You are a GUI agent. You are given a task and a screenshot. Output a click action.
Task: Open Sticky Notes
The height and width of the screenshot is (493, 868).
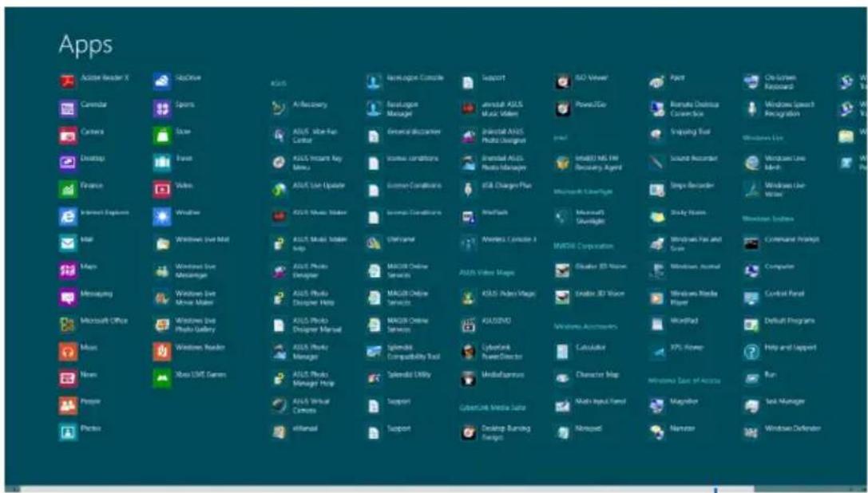click(678, 216)
